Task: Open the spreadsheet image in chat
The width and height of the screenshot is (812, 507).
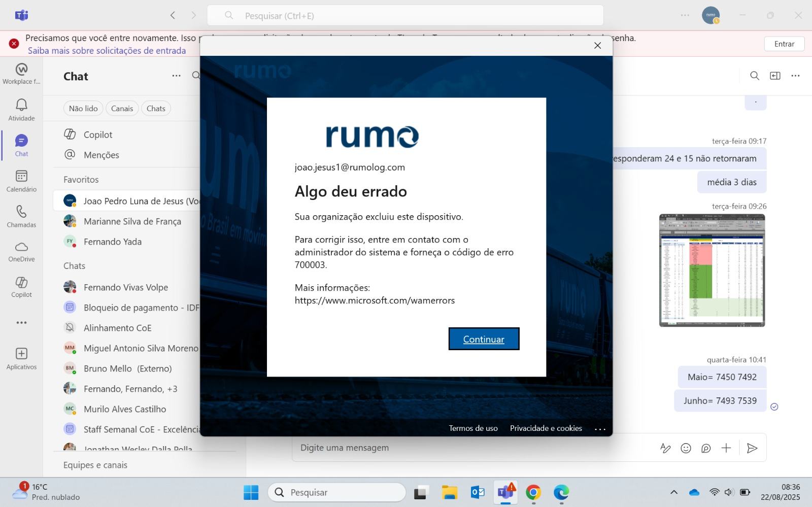Action: (x=712, y=271)
